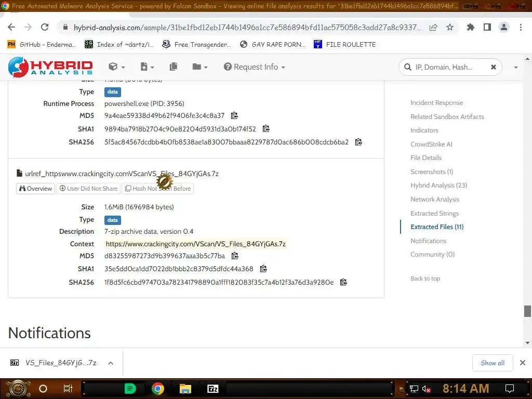The height and width of the screenshot is (399, 532).
Task: Open the green notes app on taskbar
Action: (130, 389)
